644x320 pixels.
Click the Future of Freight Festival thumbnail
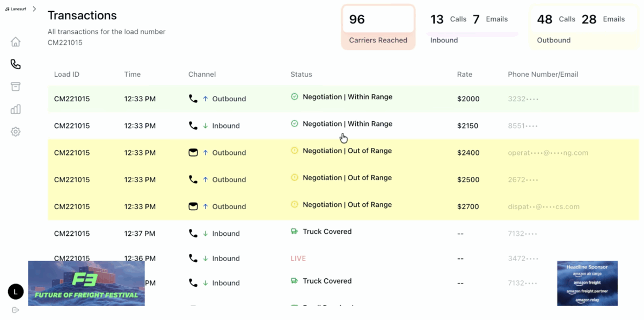[86, 283]
